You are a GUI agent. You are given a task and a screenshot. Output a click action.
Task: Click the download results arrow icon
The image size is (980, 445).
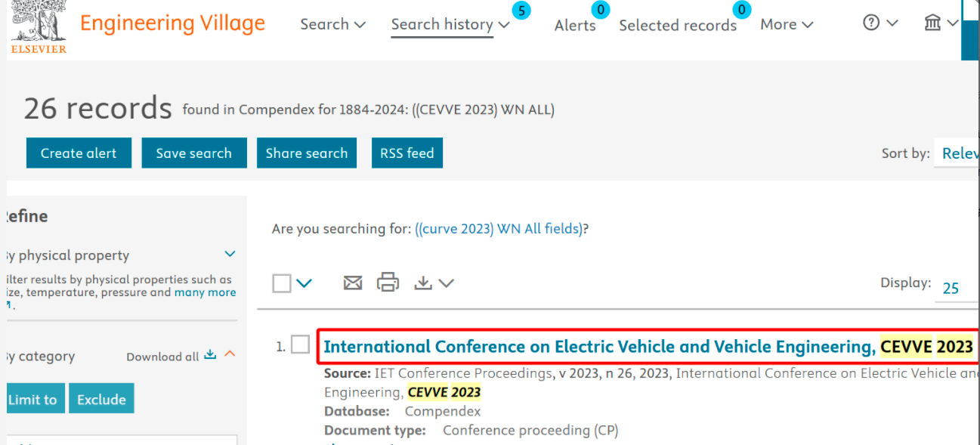423,283
